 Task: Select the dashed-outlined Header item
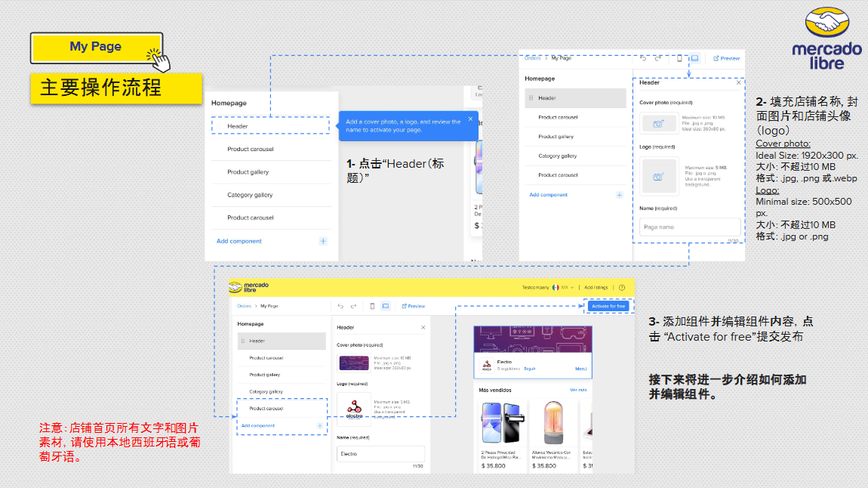[271, 125]
